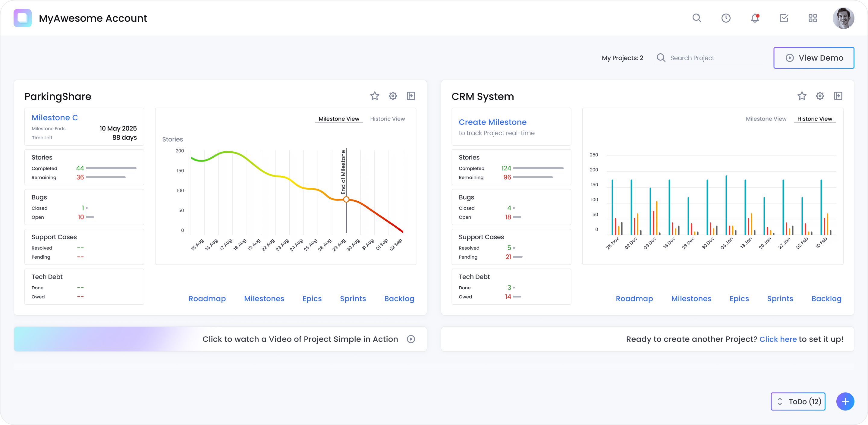The width and height of the screenshot is (868, 425).
Task: Open the search icon in the top bar
Action: pos(697,18)
